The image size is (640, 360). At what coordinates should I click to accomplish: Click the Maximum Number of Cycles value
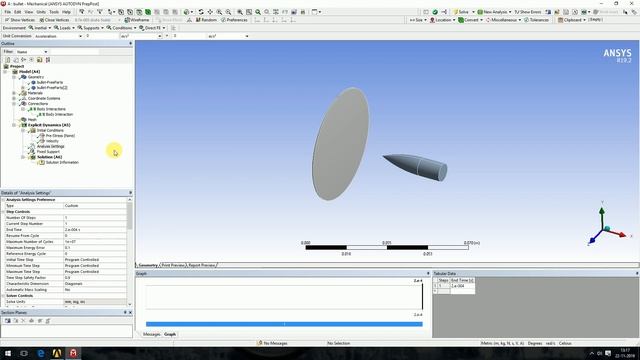[x=95, y=242]
